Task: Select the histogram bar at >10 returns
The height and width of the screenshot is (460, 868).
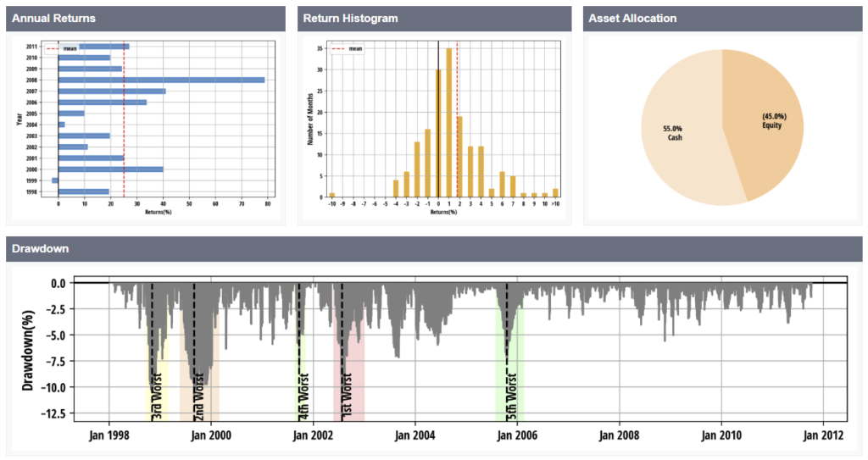Action: click(x=555, y=192)
